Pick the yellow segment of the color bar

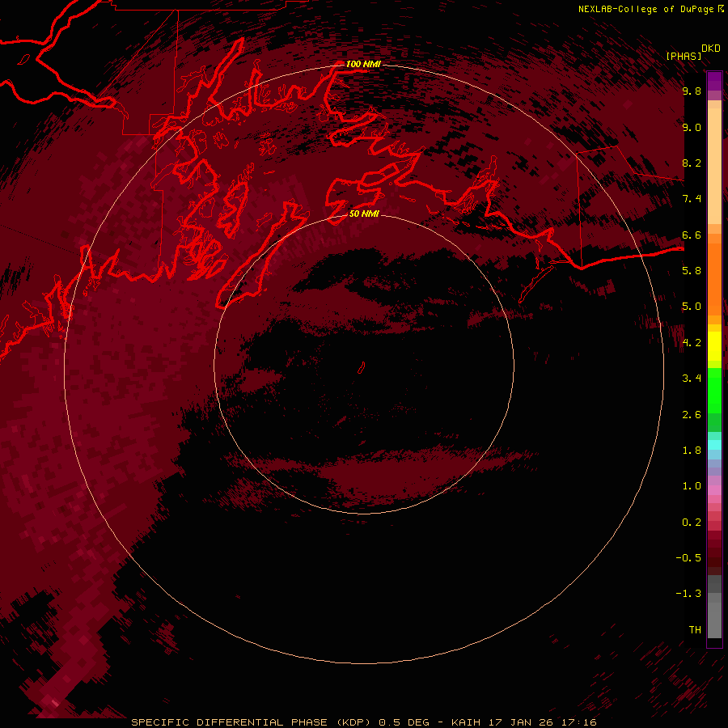pos(714,346)
